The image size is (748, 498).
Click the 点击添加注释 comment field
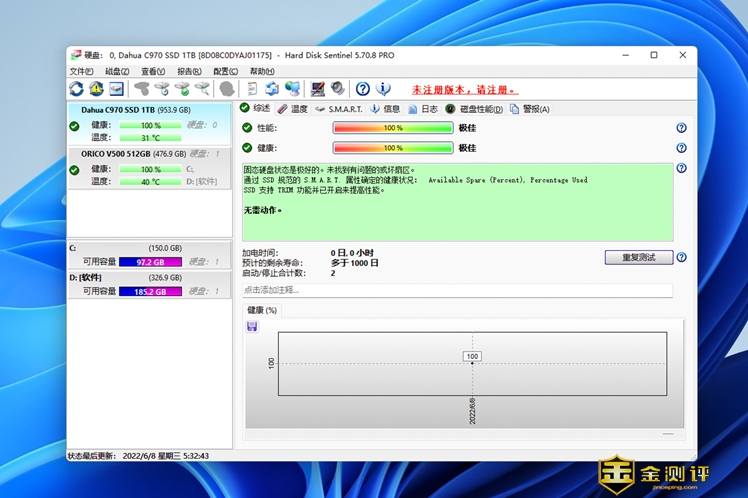[457, 290]
